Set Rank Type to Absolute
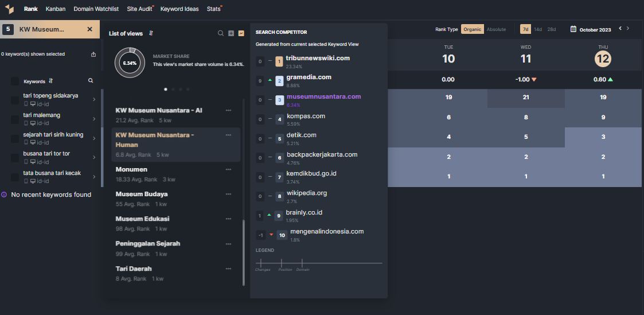This screenshot has width=644, height=315. [496, 30]
